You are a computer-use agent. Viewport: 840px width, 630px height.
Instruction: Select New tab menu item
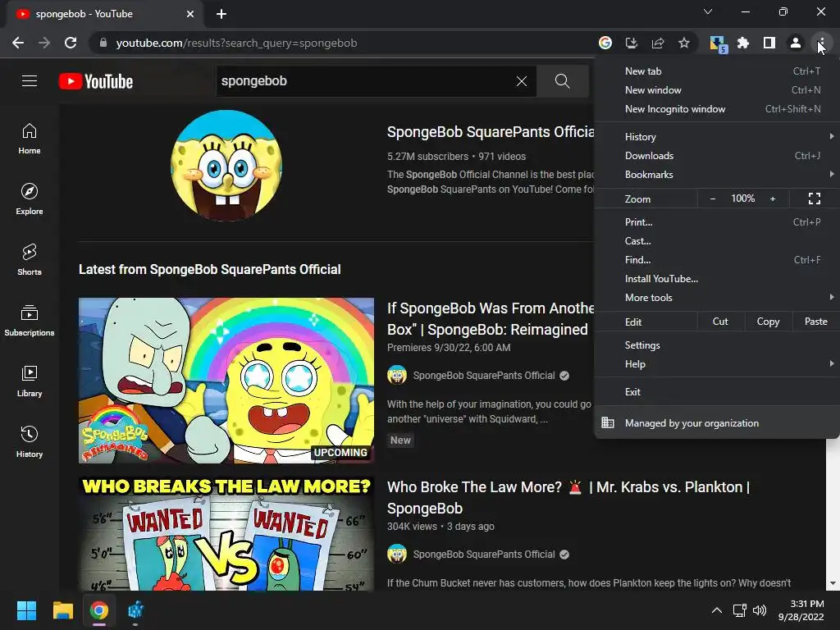[x=716, y=71]
